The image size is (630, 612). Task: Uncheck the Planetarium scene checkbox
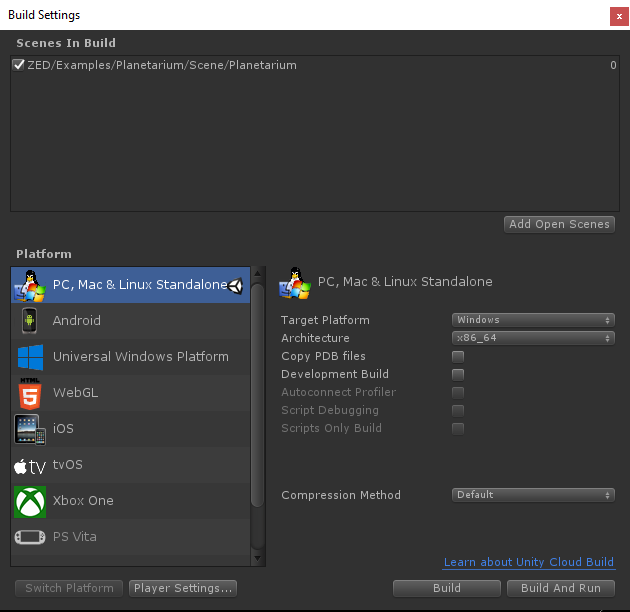point(18,65)
